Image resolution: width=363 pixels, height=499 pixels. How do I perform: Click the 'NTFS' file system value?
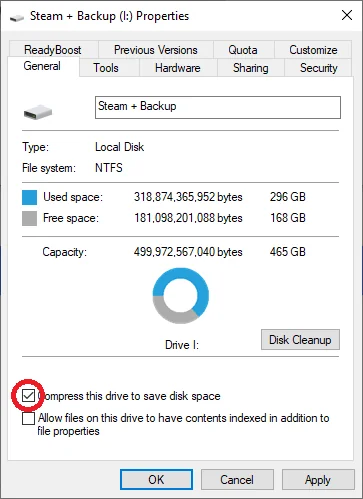click(x=109, y=167)
